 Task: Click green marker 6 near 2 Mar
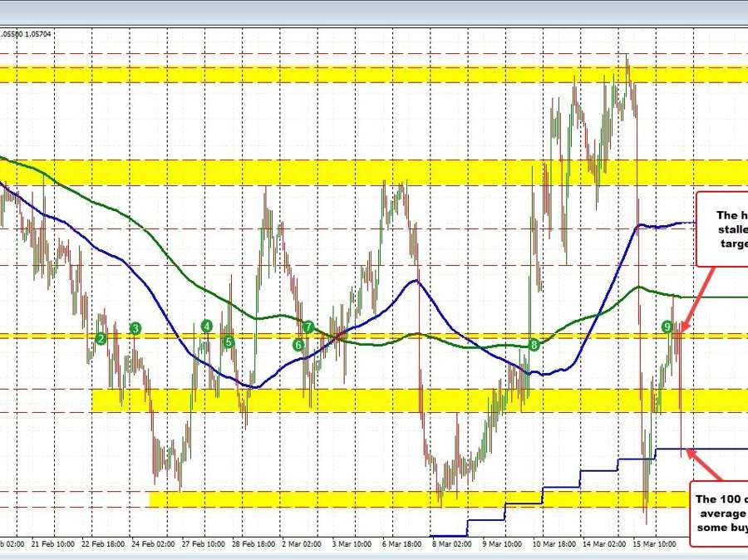[x=298, y=344]
